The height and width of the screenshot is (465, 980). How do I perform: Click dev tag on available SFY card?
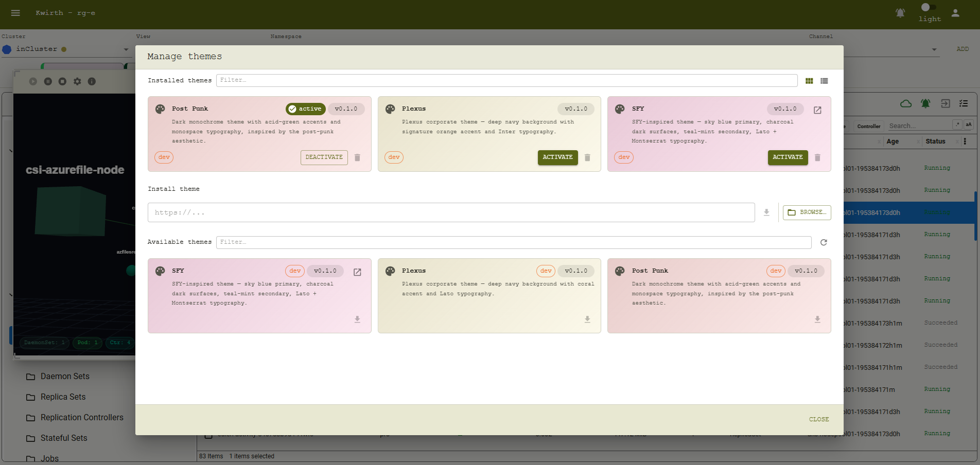point(295,271)
